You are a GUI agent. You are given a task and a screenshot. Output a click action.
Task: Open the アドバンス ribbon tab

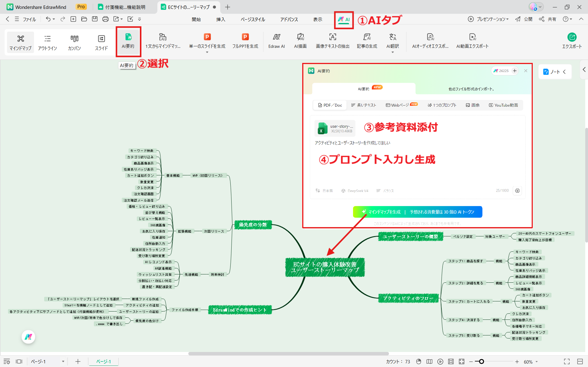(289, 19)
